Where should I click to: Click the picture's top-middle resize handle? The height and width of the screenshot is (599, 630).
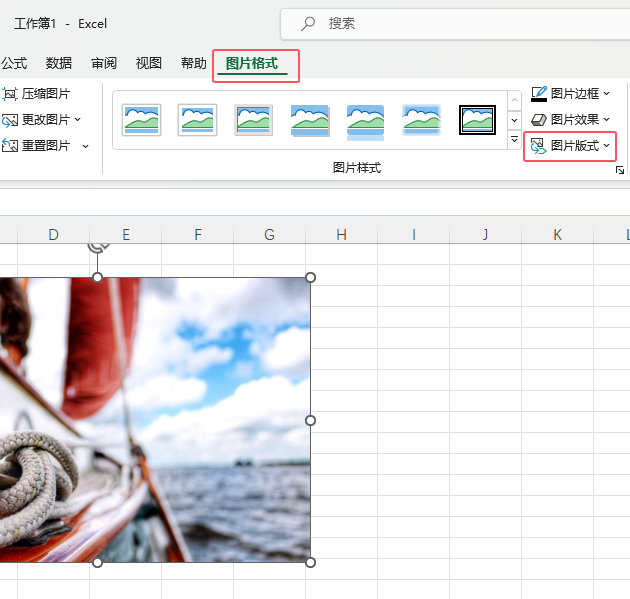[x=97, y=277]
